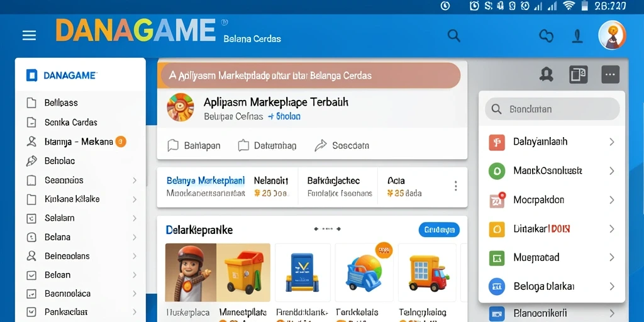Open the Dirtarkar yellow icon entry

552,229
